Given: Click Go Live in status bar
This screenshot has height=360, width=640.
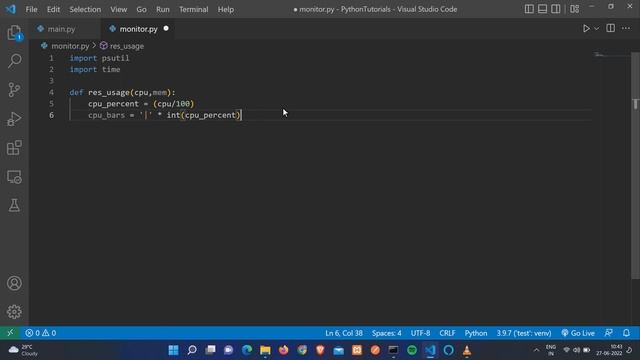Looking at the screenshot, I should tap(578, 333).
